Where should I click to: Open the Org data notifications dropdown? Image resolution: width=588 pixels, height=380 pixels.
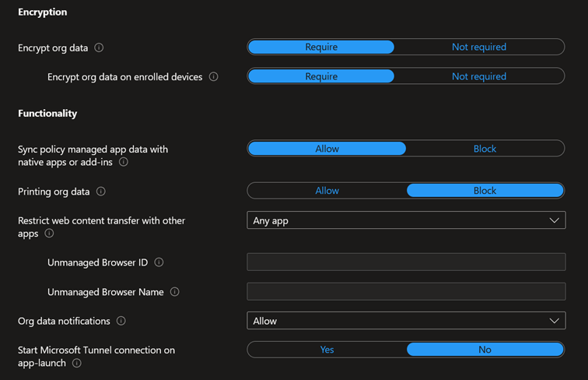[406, 321]
